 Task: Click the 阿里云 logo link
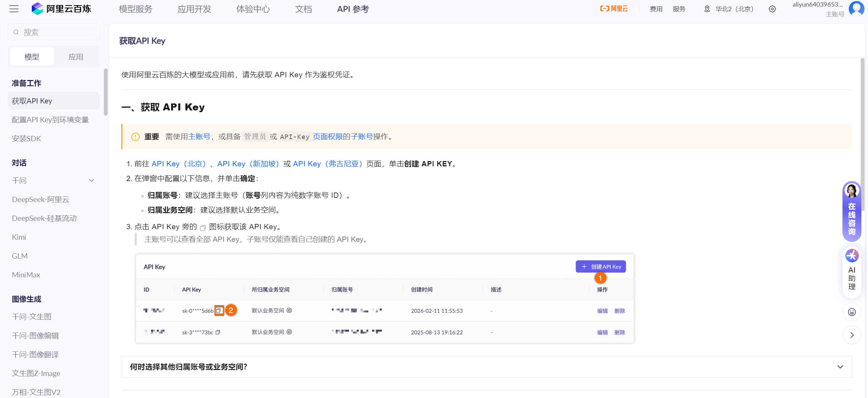pyautogui.click(x=614, y=9)
